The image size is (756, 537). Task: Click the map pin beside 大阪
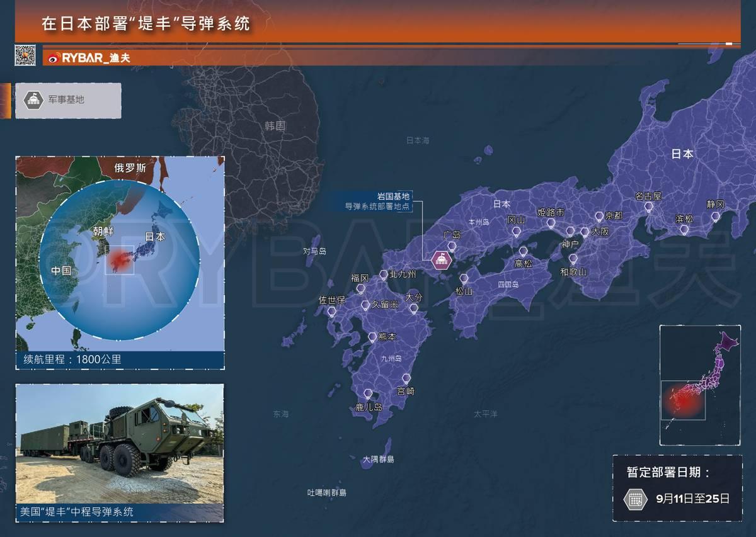click(x=585, y=232)
